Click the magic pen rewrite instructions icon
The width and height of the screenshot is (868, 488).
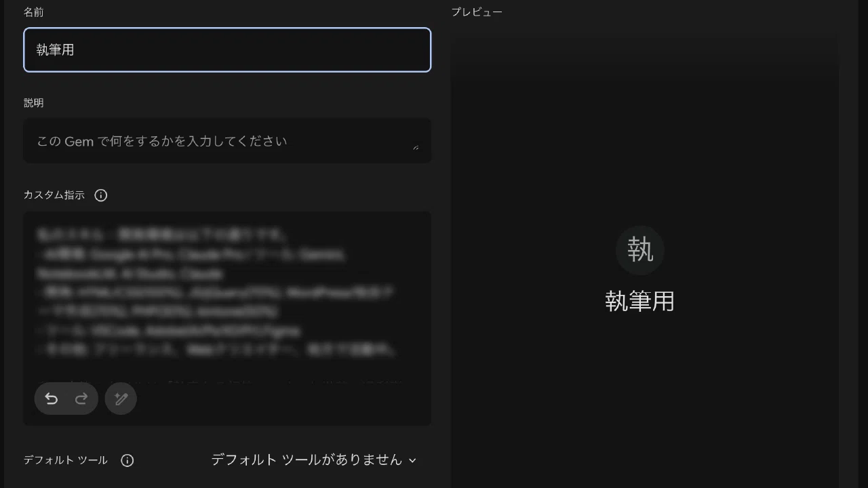(x=121, y=399)
